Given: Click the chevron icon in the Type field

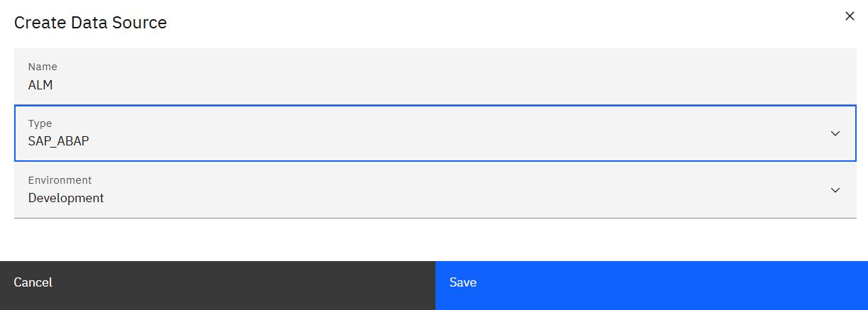Looking at the screenshot, I should (835, 133).
